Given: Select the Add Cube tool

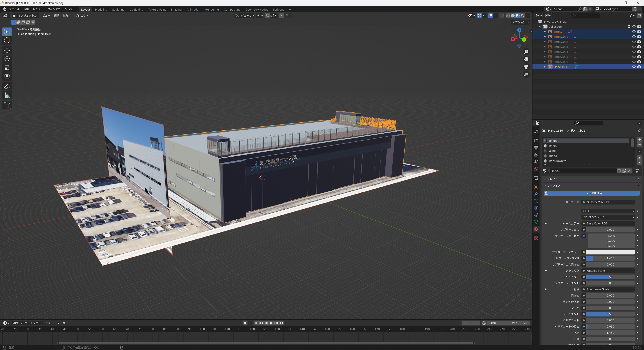Looking at the screenshot, I should pyautogui.click(x=7, y=105).
